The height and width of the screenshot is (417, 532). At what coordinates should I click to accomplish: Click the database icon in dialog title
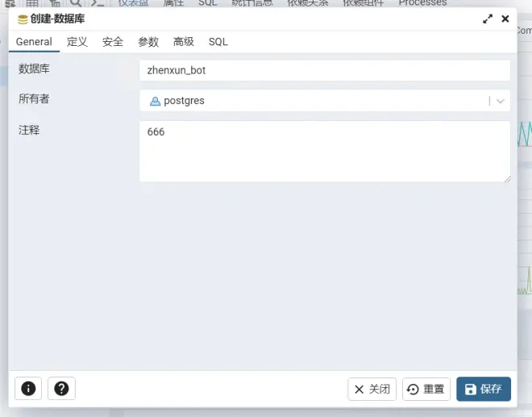(23, 19)
